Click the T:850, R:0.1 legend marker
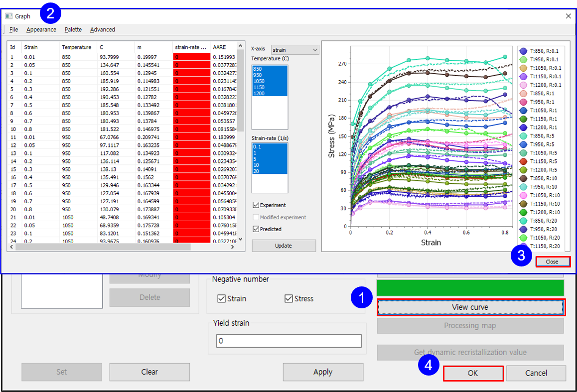 [523, 51]
